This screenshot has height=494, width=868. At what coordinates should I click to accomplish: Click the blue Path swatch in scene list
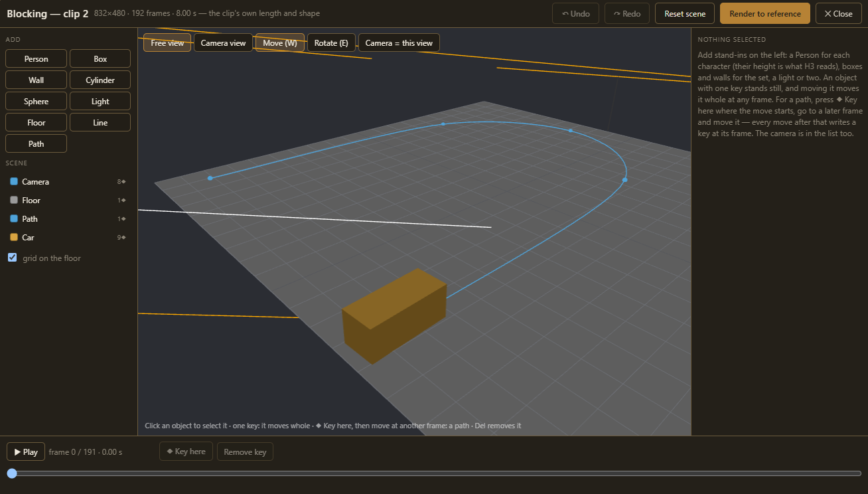(x=14, y=218)
